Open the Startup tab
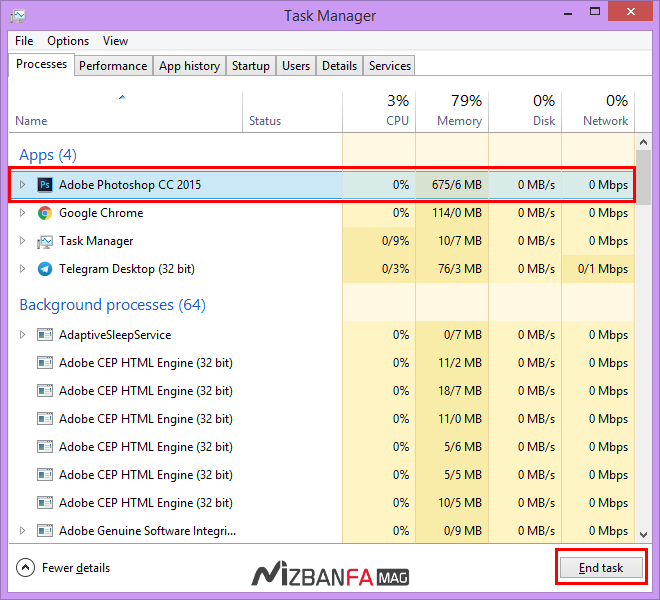 point(250,66)
